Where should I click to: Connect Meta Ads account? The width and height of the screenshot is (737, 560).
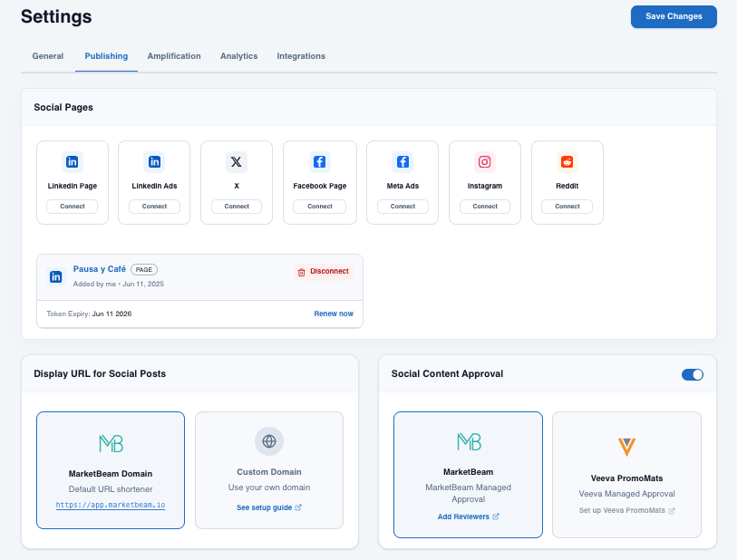(x=402, y=207)
